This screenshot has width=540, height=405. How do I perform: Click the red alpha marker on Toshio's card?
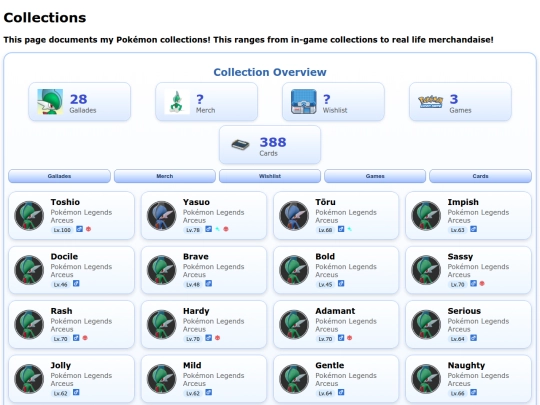pyautogui.click(x=89, y=229)
